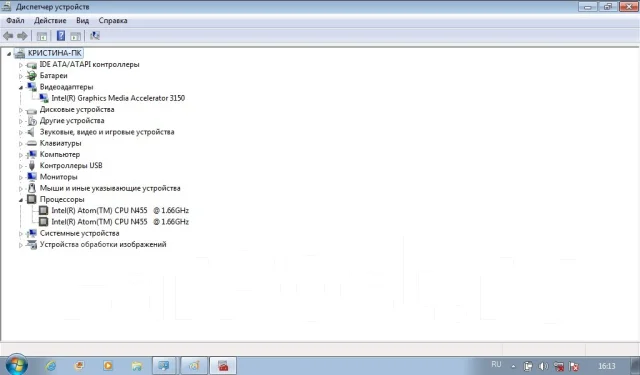This screenshot has height=375, width=640.
Task: Click the Back arrow toolbar icon
Action: pyautogui.click(x=8, y=36)
